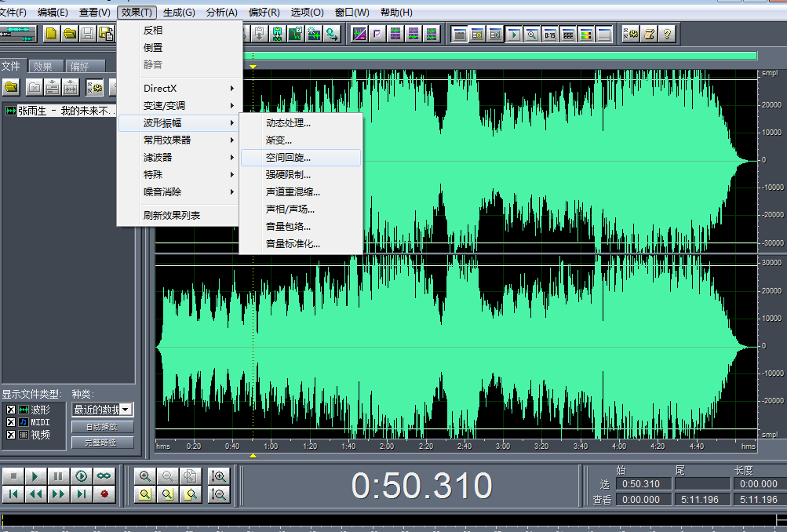Open the 生成(G) menu
This screenshot has width=787, height=532.
(179, 12)
